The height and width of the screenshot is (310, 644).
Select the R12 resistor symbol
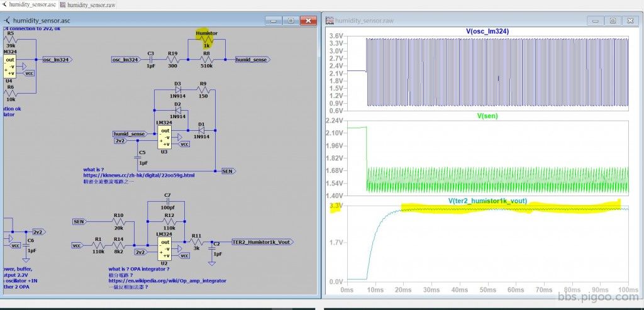[x=169, y=221]
